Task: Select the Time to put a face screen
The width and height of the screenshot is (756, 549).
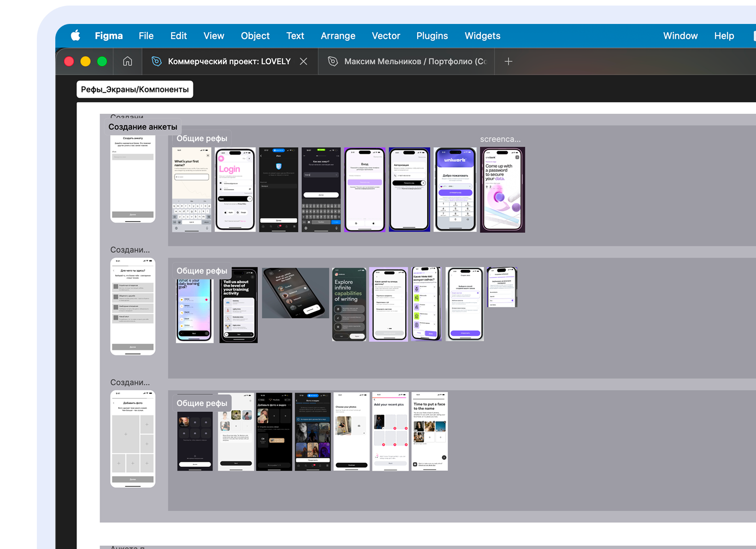Action: click(x=429, y=431)
